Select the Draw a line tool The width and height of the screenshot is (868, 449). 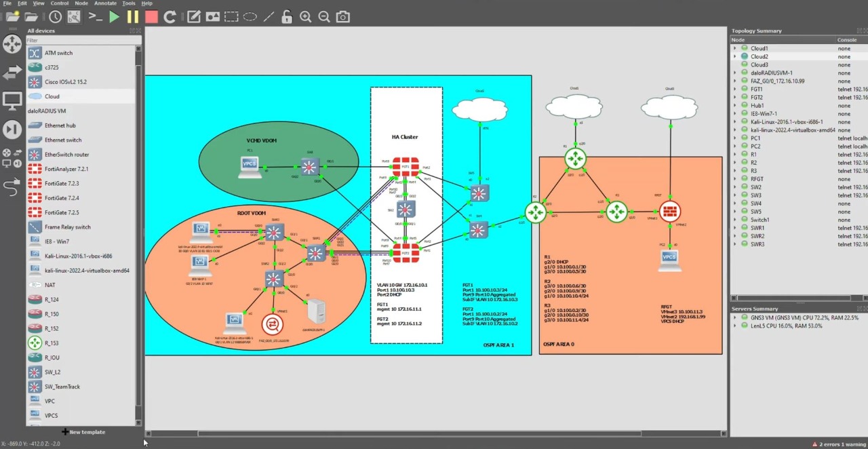pos(269,17)
